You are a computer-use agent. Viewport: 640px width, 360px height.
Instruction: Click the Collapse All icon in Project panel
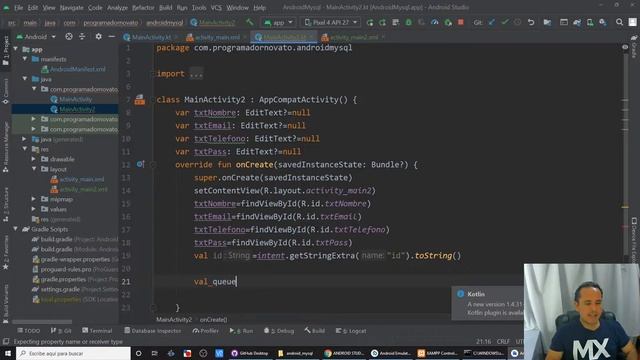point(82,37)
